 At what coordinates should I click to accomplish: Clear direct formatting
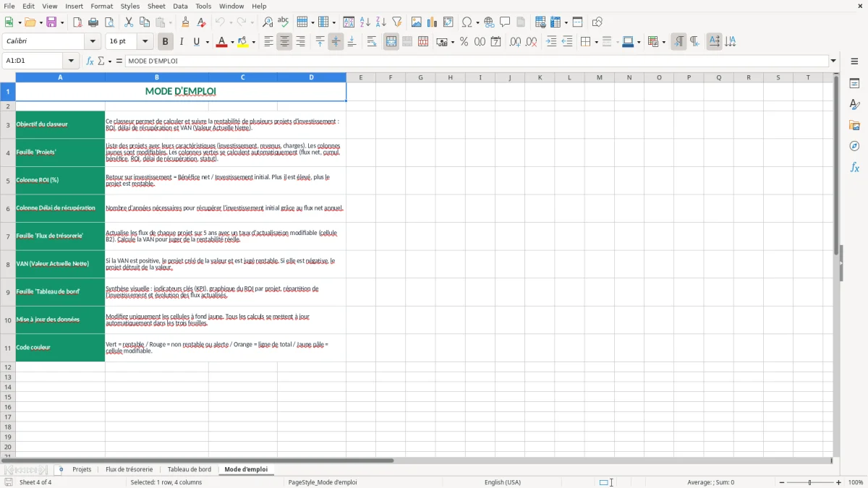(201, 22)
